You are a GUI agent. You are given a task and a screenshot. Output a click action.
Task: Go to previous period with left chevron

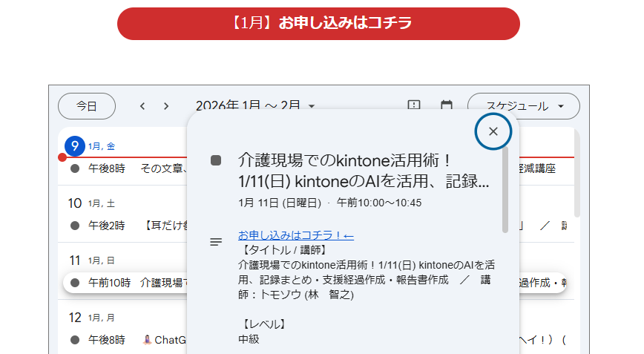[142, 106]
